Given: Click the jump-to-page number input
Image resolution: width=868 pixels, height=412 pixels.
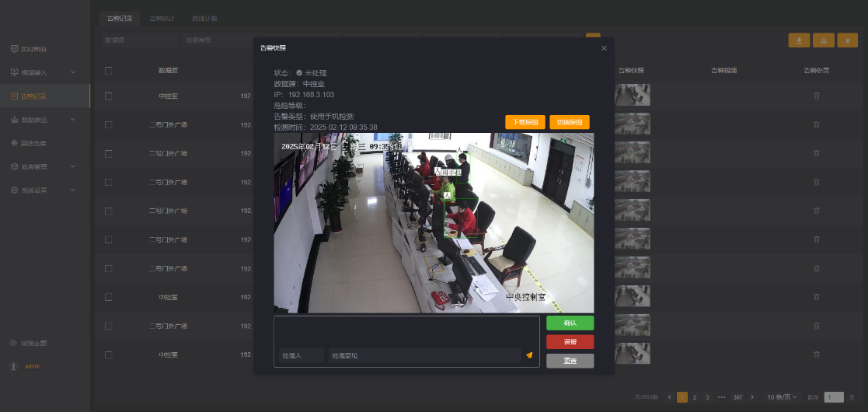Looking at the screenshot, I should click(x=834, y=397).
